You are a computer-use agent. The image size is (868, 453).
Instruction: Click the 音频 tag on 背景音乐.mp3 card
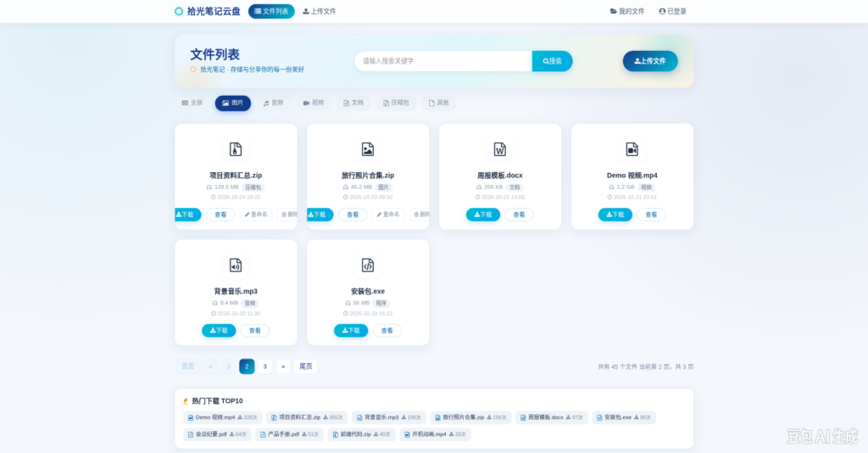click(250, 304)
